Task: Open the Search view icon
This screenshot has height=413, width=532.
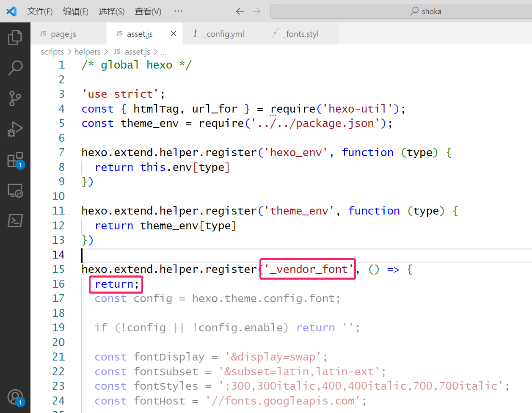Action: (x=15, y=68)
